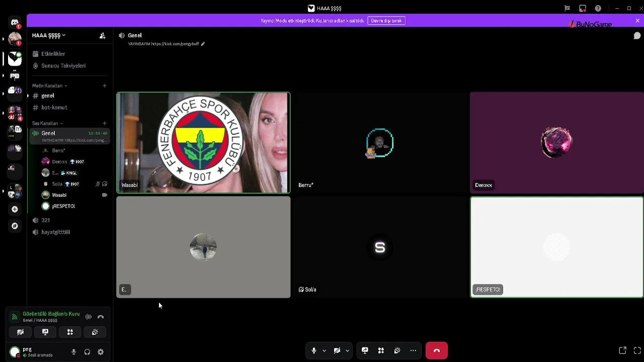The height and width of the screenshot is (362, 644).
Task: Focus Solia participant tile
Action: coord(380,247)
